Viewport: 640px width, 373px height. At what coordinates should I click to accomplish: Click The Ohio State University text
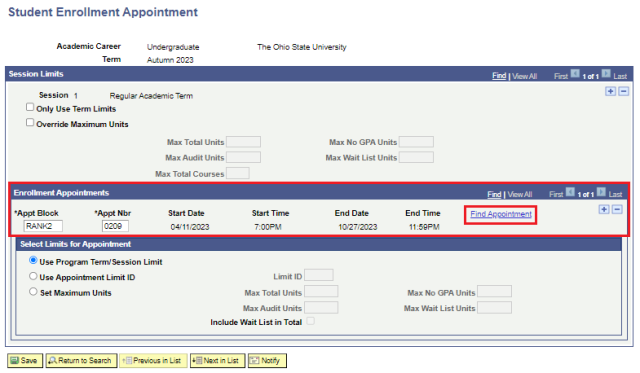(302, 47)
